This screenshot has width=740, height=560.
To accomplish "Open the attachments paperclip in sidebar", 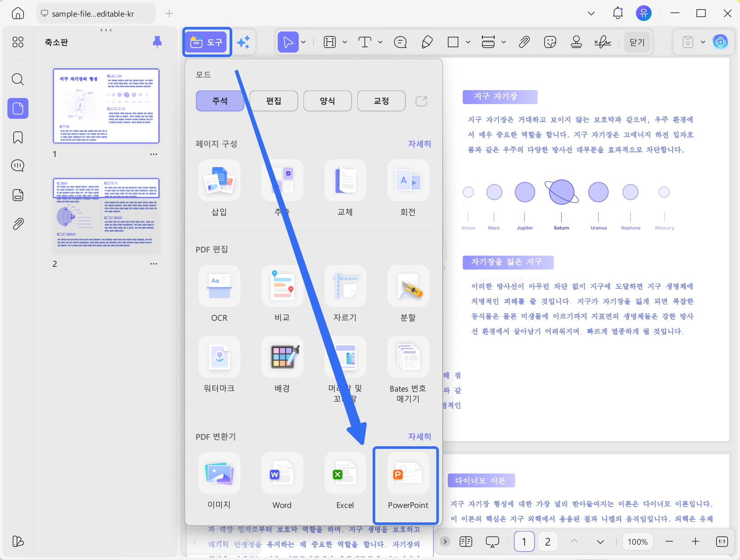I will pyautogui.click(x=18, y=224).
